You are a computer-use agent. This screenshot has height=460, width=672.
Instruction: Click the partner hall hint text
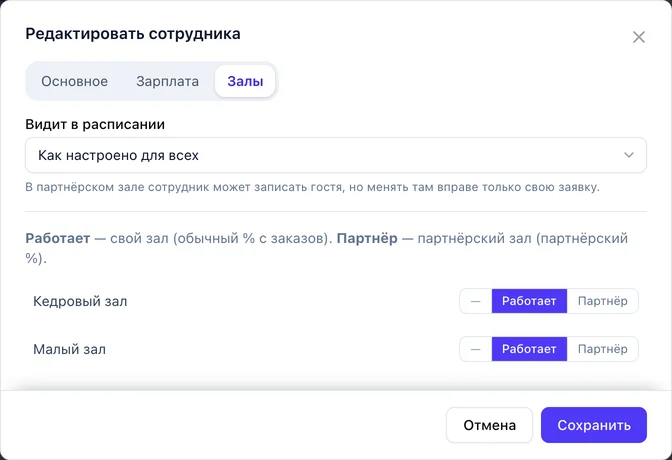[x=312, y=187]
